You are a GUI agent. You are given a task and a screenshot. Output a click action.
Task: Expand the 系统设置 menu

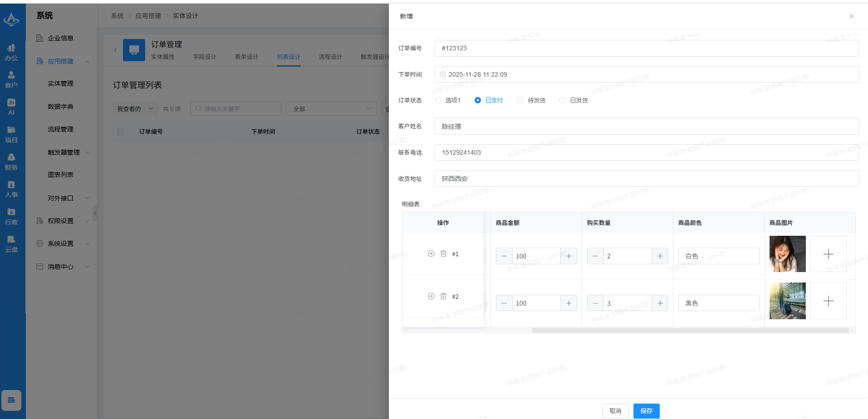tap(61, 244)
